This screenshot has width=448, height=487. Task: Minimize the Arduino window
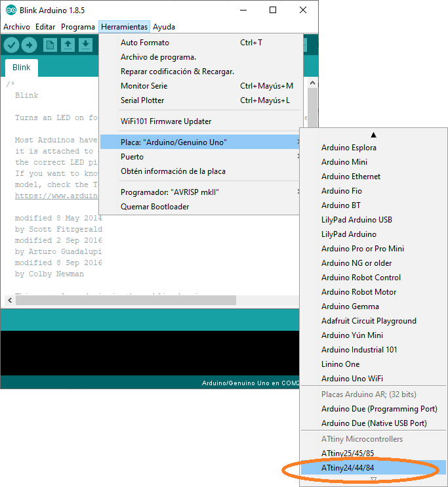[243, 10]
